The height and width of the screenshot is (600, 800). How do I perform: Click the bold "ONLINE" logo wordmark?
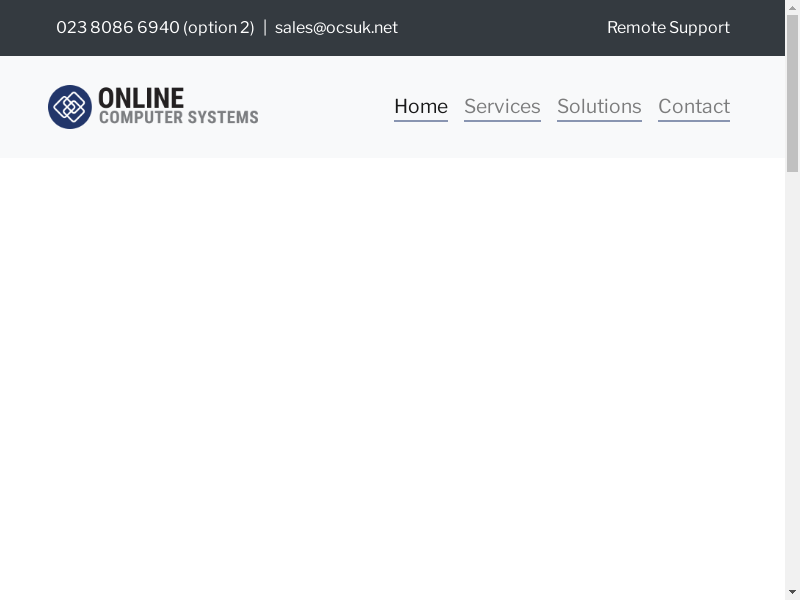[141, 98]
